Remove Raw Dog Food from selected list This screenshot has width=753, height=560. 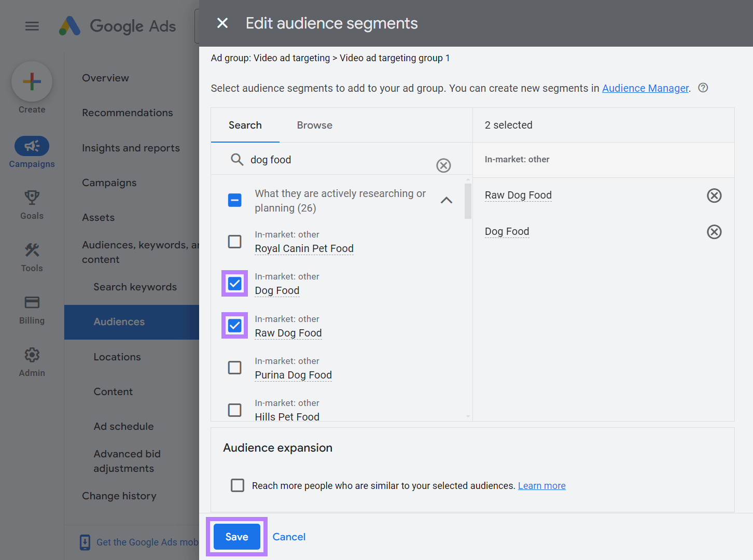pyautogui.click(x=714, y=195)
